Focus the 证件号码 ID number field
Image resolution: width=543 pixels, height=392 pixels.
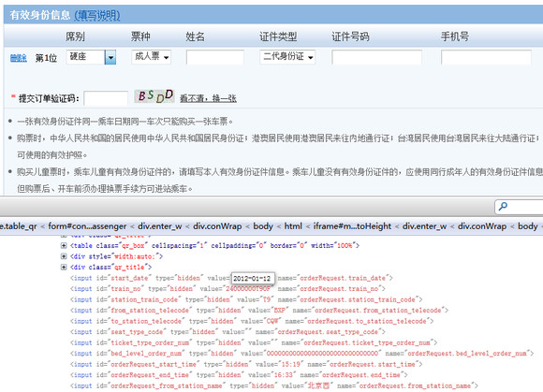tap(376, 57)
